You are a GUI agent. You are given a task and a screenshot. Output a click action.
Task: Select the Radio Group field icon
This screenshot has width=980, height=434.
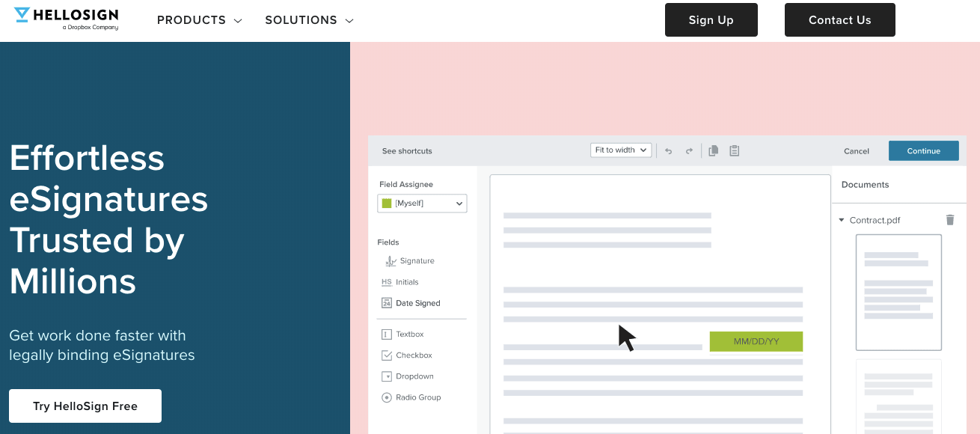point(387,397)
